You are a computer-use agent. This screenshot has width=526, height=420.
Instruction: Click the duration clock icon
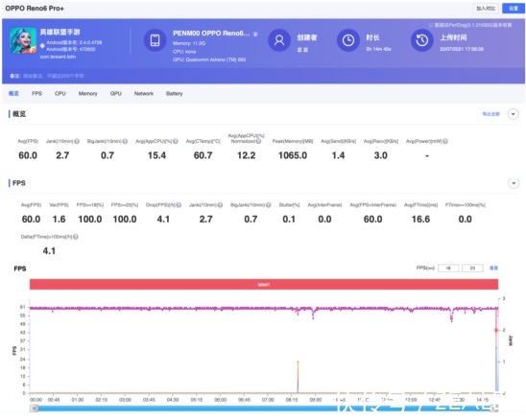point(348,40)
